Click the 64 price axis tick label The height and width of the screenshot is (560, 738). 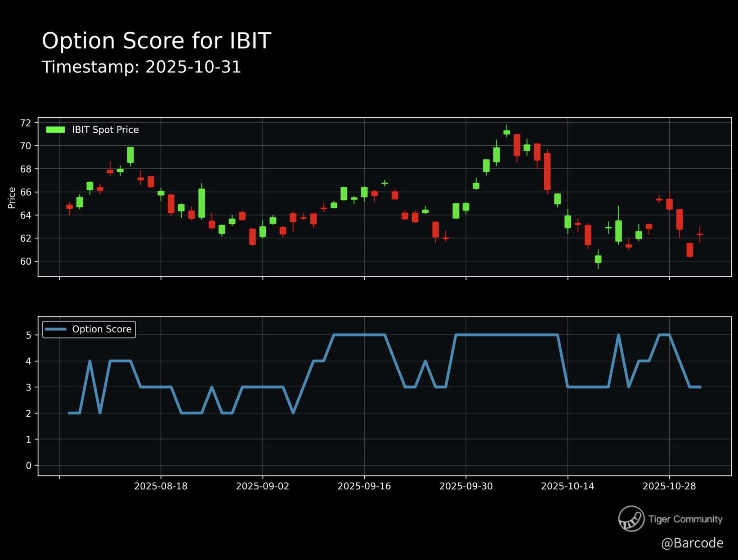pos(26,215)
